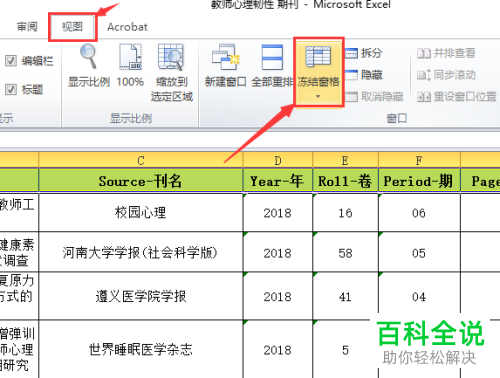The image size is (500, 378).
Task: Select Period cell with value 05
Action: coord(419,252)
